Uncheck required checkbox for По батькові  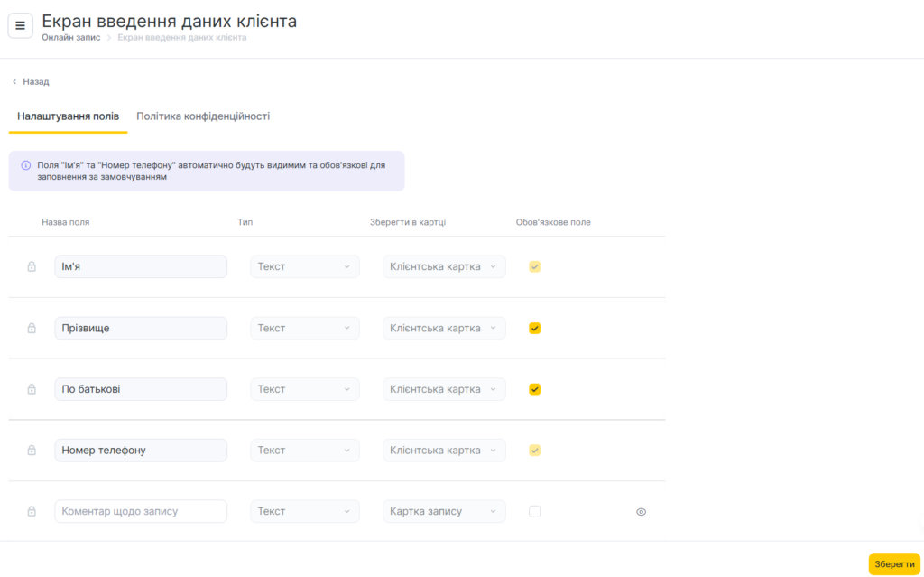click(534, 389)
